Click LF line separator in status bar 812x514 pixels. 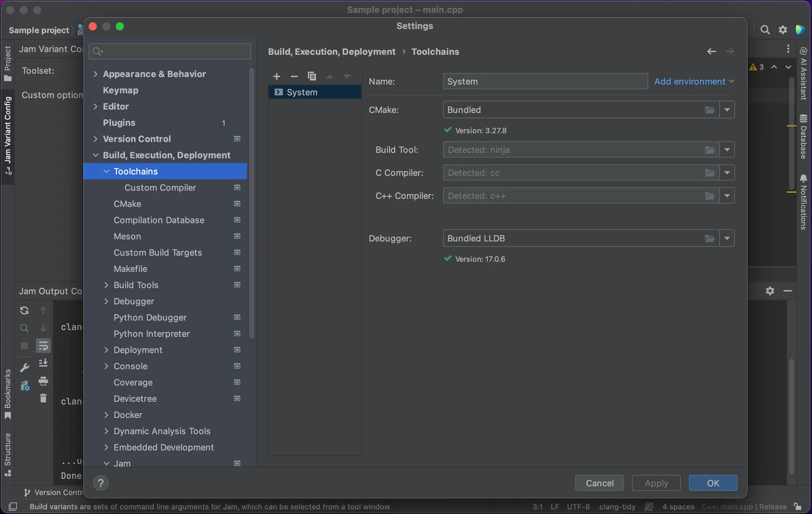coord(555,506)
